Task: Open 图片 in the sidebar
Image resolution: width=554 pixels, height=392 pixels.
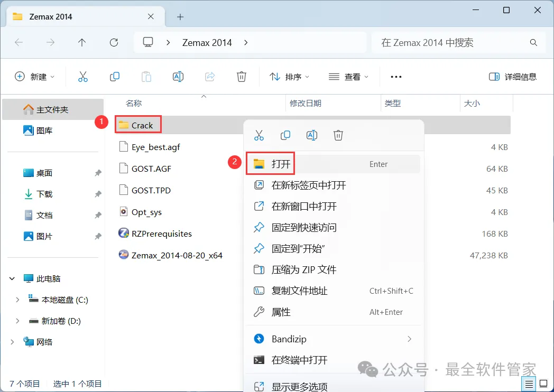Action: pyautogui.click(x=38, y=236)
